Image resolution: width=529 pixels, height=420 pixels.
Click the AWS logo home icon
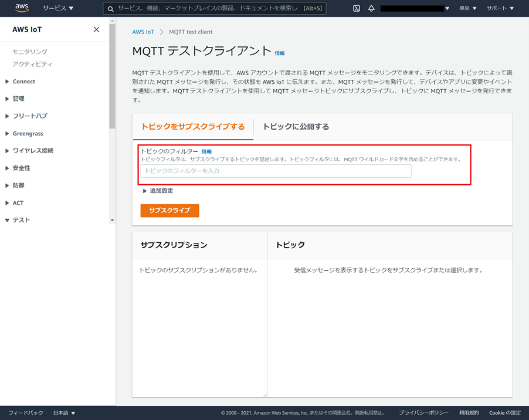click(x=22, y=8)
